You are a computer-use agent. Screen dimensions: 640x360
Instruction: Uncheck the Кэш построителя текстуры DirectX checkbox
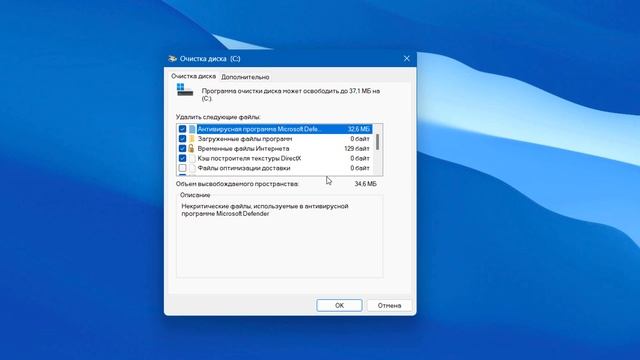click(182, 158)
